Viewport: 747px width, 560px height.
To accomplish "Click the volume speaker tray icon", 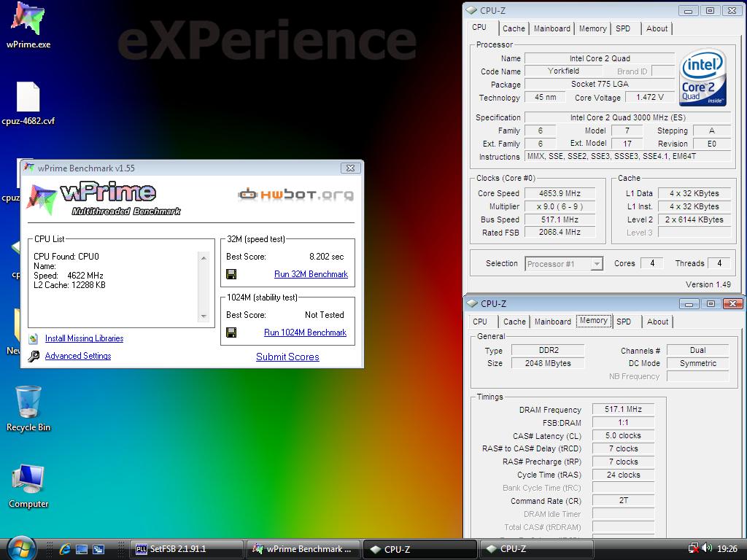I will click(x=707, y=548).
